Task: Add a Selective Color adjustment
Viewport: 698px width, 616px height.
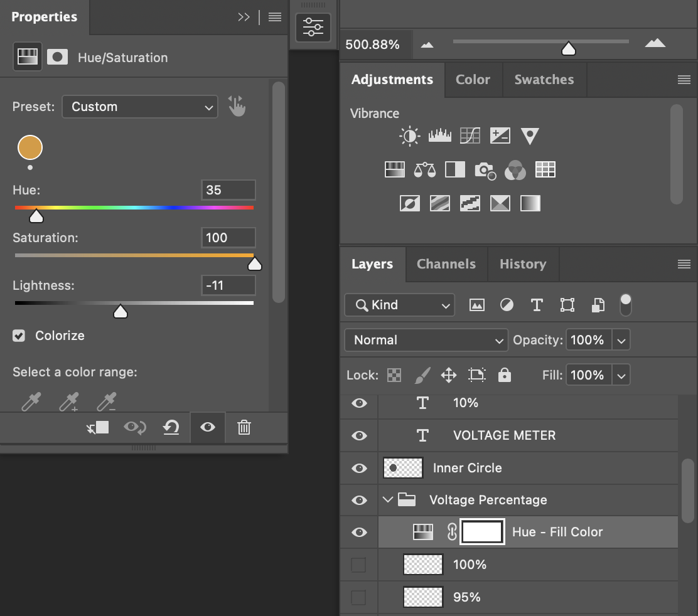Action: pyautogui.click(x=500, y=203)
